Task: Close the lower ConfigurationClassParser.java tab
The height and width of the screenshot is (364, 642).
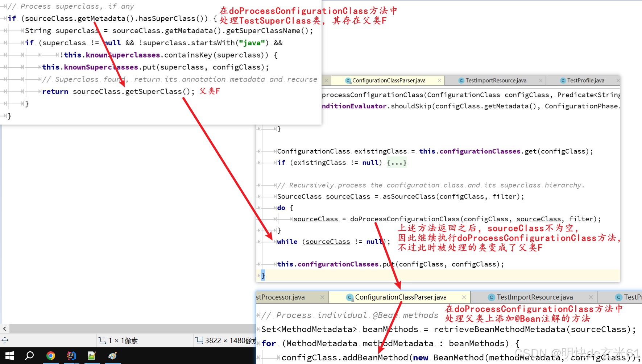Action: pyautogui.click(x=464, y=297)
